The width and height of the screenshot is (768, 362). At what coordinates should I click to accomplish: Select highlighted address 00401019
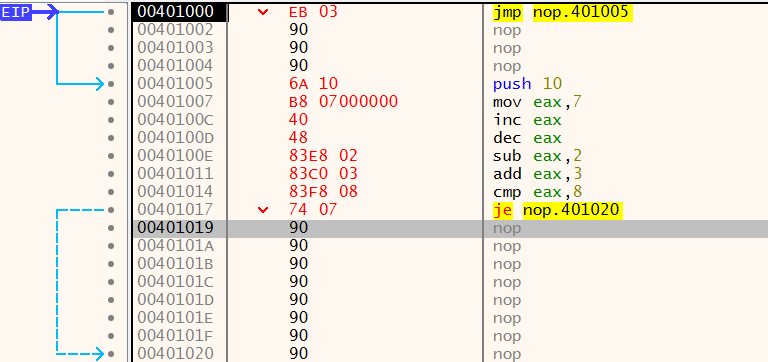click(x=175, y=228)
